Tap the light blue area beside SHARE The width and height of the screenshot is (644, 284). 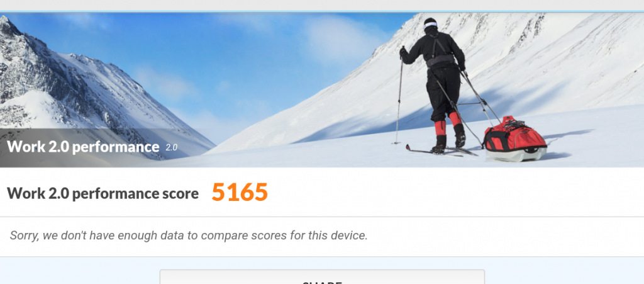pos(78,271)
